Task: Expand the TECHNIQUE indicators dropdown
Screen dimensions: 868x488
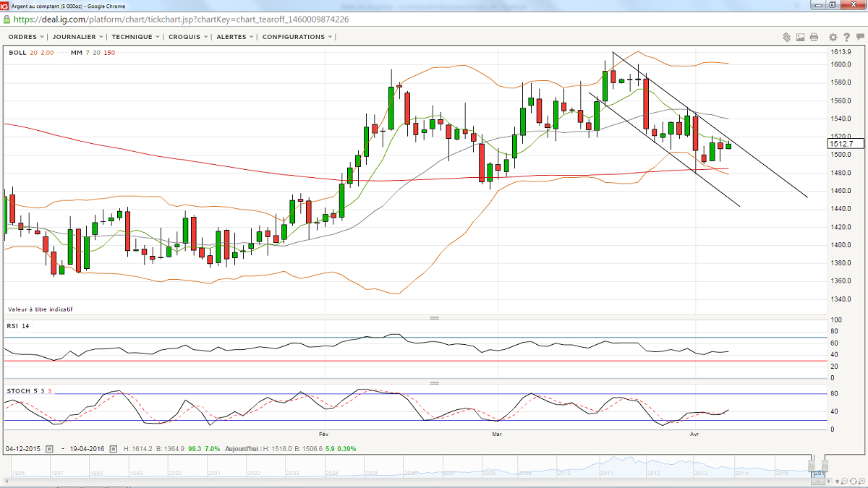Action: [135, 37]
